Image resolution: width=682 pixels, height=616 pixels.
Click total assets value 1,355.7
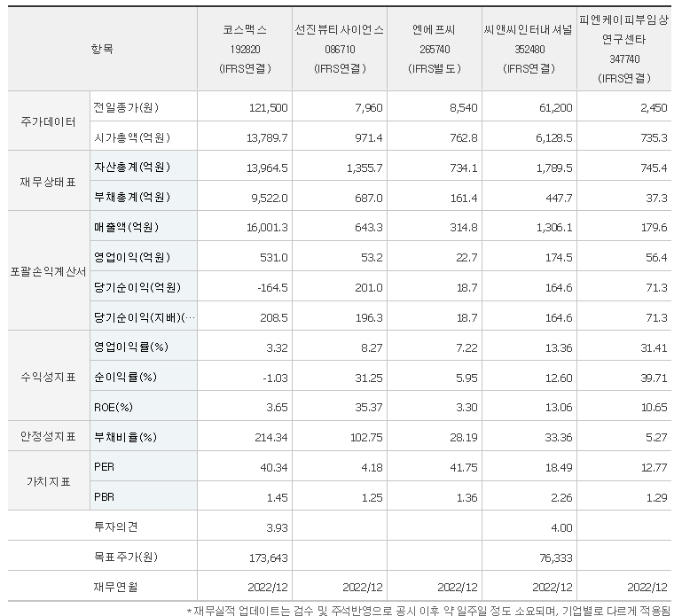coord(365,168)
